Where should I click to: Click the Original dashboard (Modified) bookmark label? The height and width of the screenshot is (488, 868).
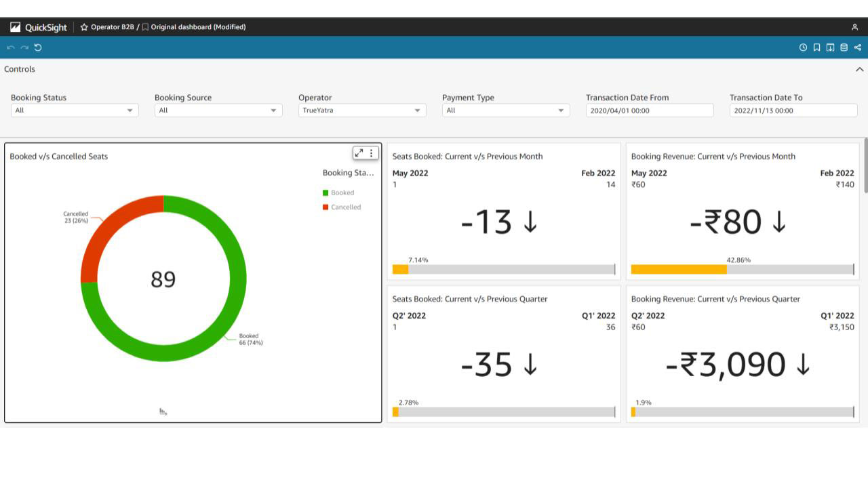pos(197,27)
